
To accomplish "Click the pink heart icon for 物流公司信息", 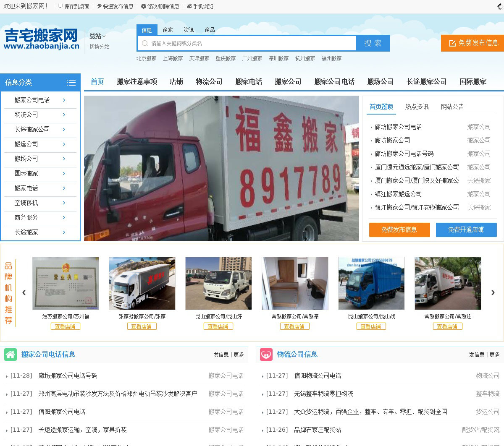I will pyautogui.click(x=266, y=355).
